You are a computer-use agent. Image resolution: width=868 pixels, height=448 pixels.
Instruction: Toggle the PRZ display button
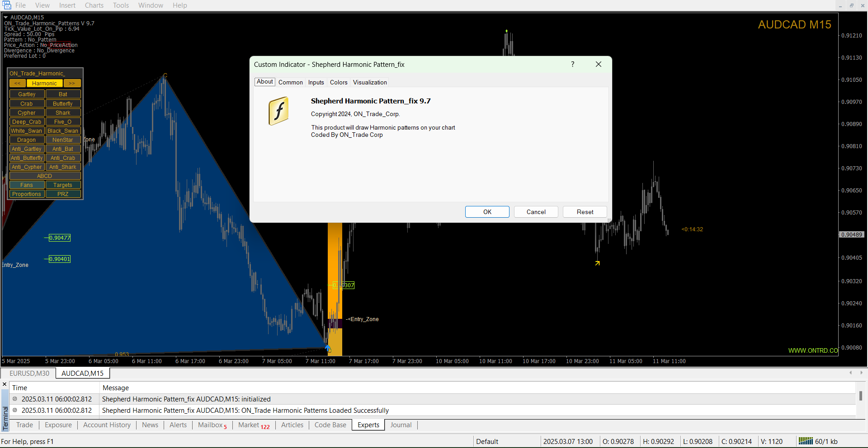(63, 194)
